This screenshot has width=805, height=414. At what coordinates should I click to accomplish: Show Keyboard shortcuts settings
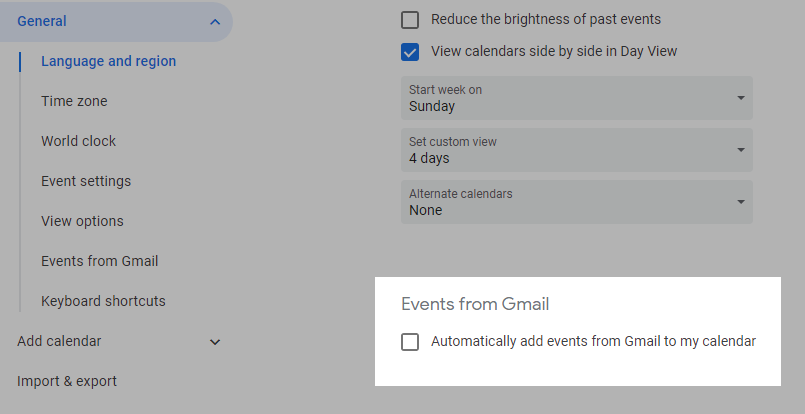[x=103, y=301]
